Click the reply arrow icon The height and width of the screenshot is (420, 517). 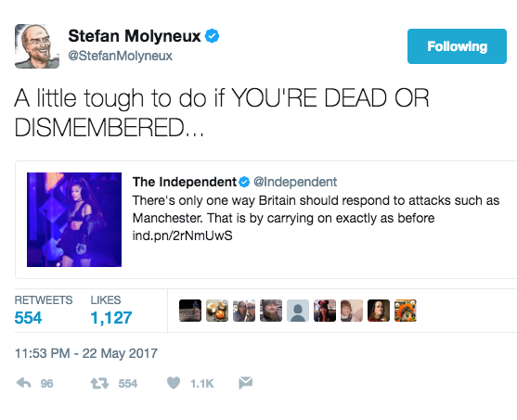coord(23,383)
